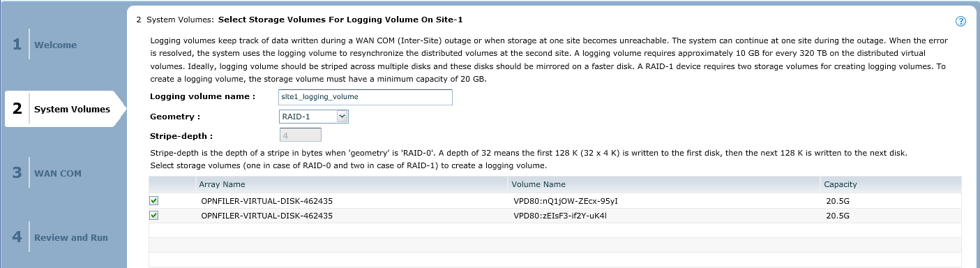Open the help question mark icon
The height and width of the screenshot is (268, 980).
coord(960,22)
